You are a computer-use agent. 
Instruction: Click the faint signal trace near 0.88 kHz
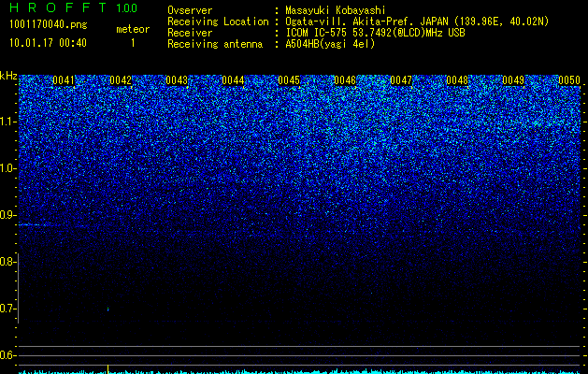coord(36,224)
